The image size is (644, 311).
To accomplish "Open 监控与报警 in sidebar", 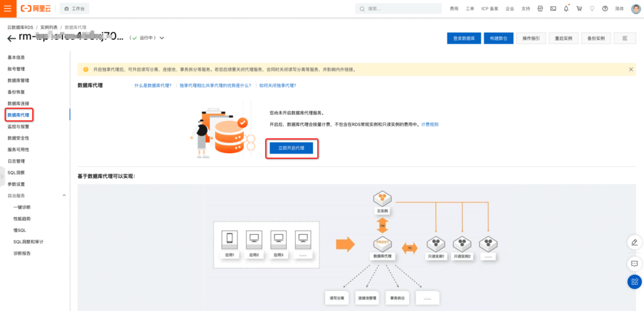I will [x=18, y=127].
